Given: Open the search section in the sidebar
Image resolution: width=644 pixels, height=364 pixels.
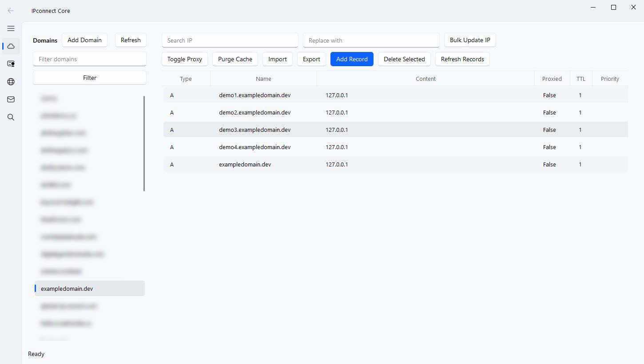Looking at the screenshot, I should 11,117.
